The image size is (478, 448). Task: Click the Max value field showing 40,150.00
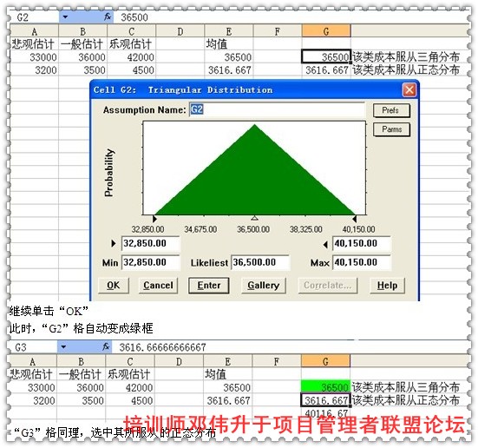pos(362,262)
